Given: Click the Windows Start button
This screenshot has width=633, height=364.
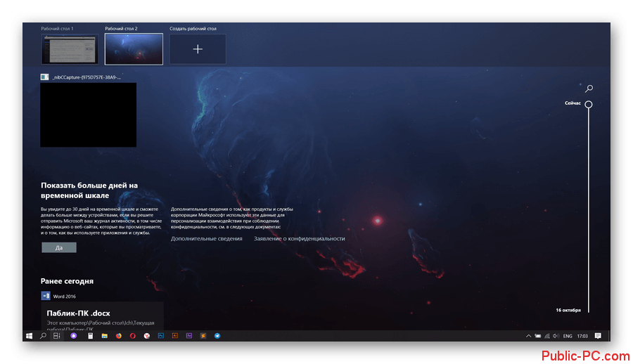Looking at the screenshot, I should click(x=30, y=337).
